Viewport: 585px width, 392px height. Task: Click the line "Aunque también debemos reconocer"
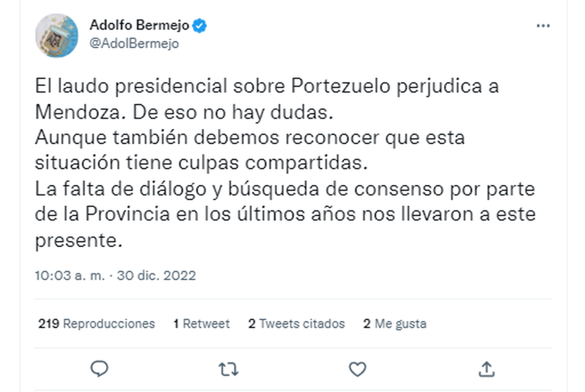250,138
